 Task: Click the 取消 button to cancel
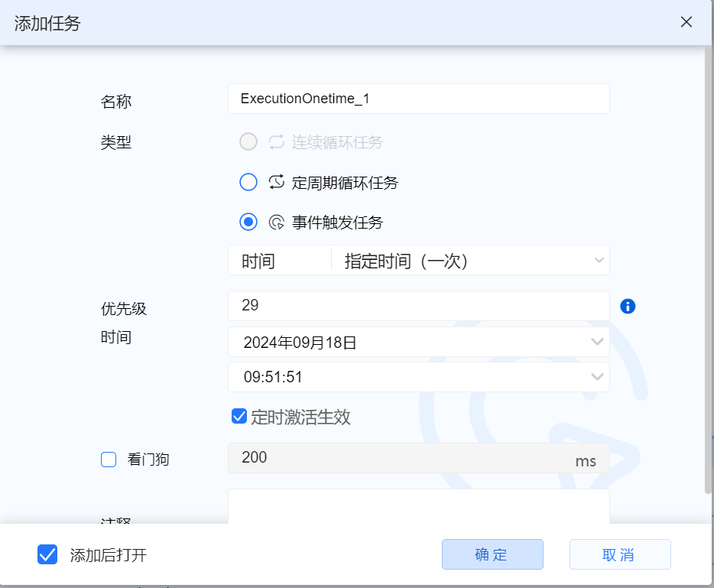(620, 554)
